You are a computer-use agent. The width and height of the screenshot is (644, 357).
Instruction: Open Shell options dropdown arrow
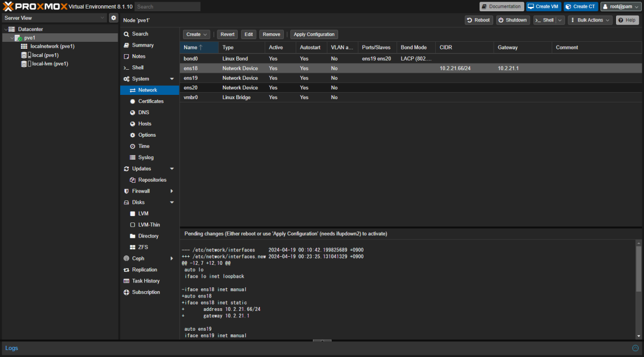560,20
